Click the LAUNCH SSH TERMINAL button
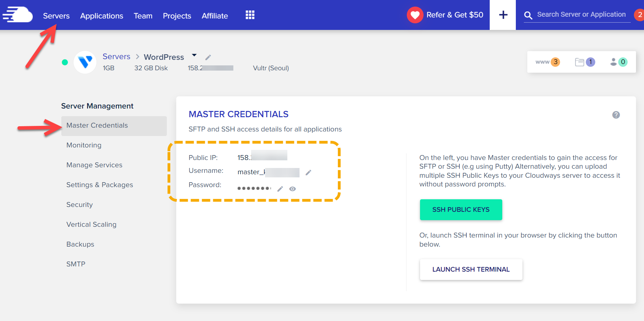This screenshot has height=321, width=644. click(471, 270)
